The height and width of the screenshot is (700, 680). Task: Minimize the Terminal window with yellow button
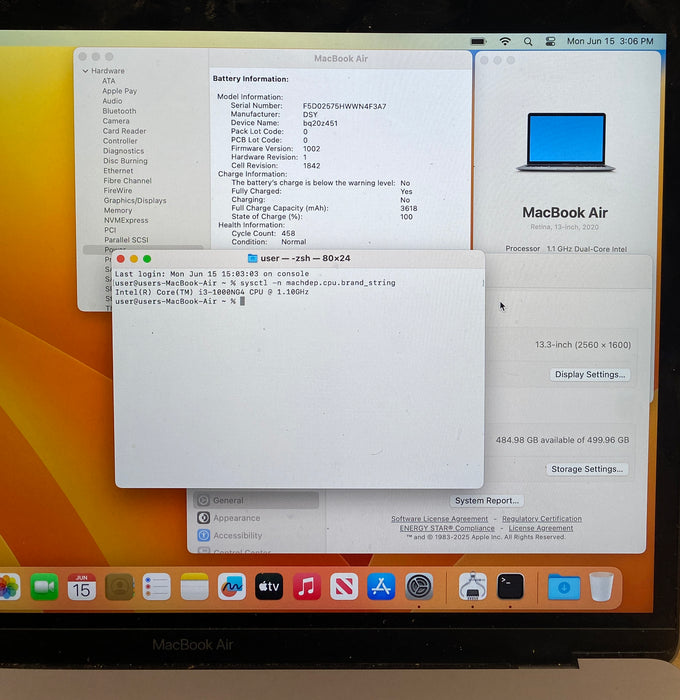(133, 258)
